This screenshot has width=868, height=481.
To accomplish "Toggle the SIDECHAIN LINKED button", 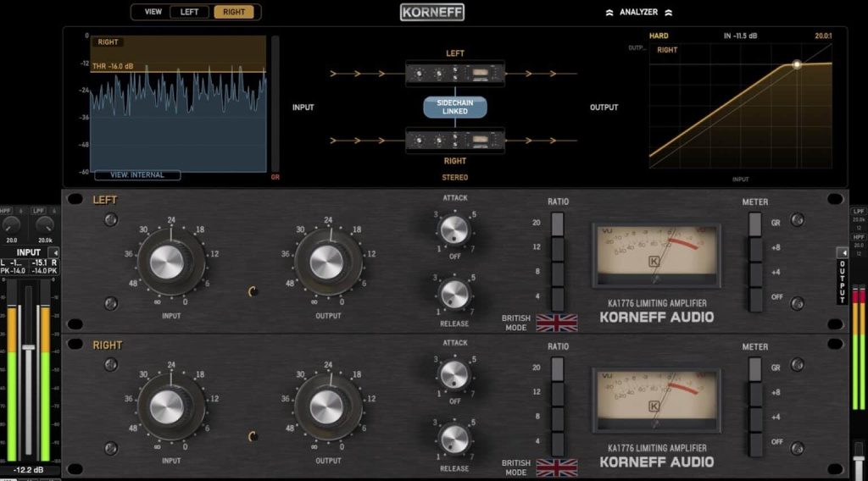I will pos(455,108).
